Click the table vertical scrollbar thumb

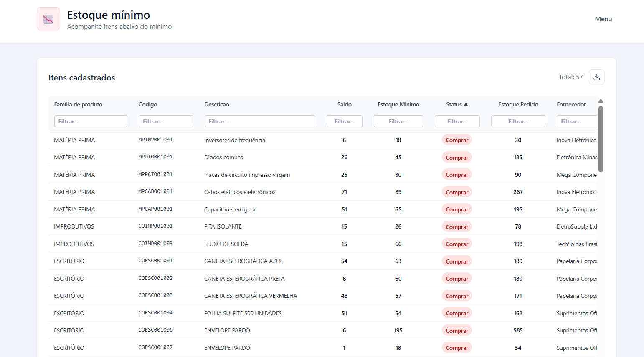pyautogui.click(x=601, y=139)
